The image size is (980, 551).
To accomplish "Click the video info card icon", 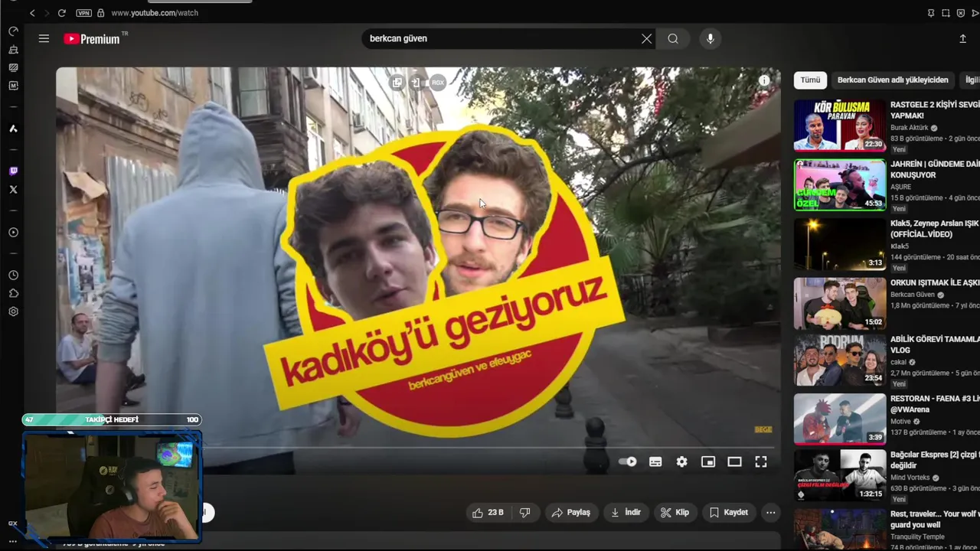I will click(x=764, y=80).
